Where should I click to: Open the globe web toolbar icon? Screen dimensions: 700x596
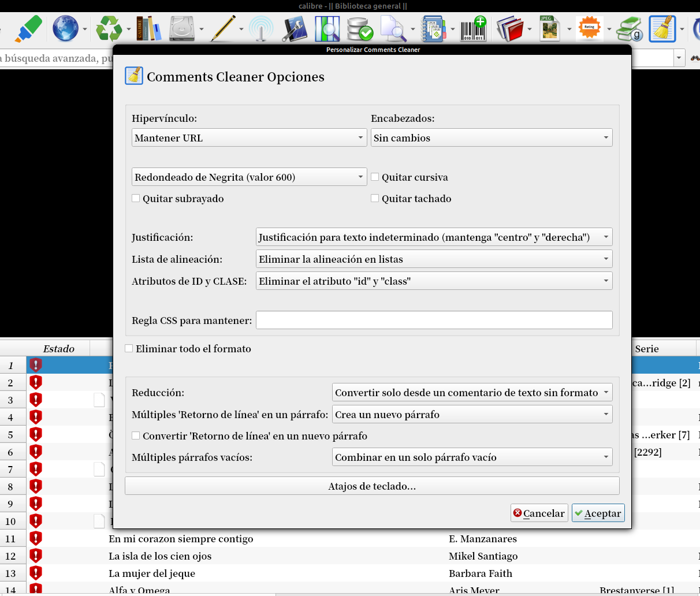tap(65, 28)
